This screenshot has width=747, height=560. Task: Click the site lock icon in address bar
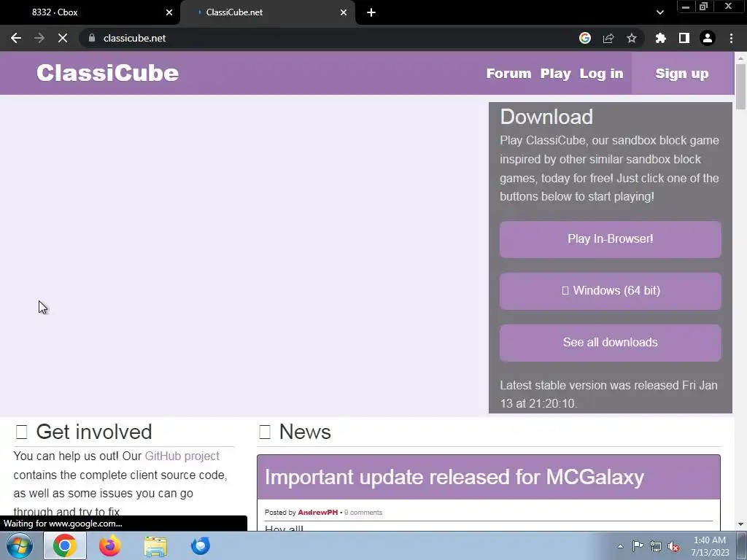pos(92,38)
